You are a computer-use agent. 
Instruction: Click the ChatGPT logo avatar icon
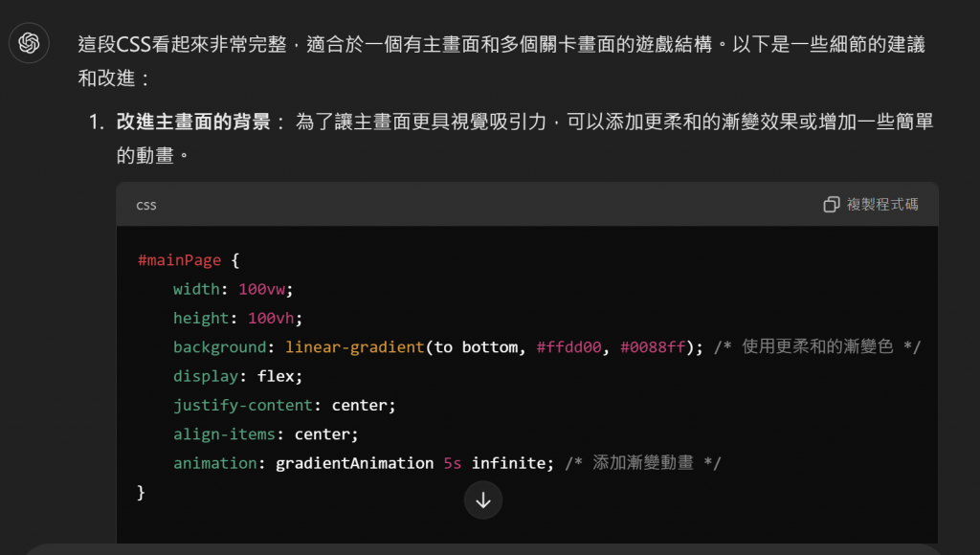tap(29, 43)
